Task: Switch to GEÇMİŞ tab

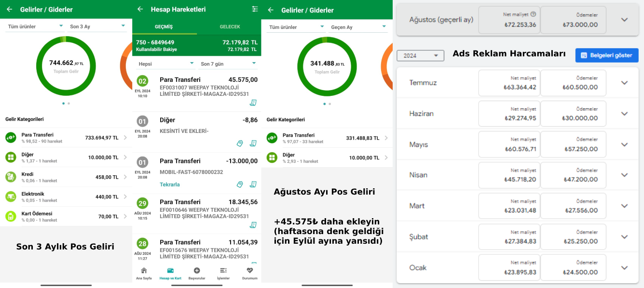Action: pyautogui.click(x=164, y=26)
